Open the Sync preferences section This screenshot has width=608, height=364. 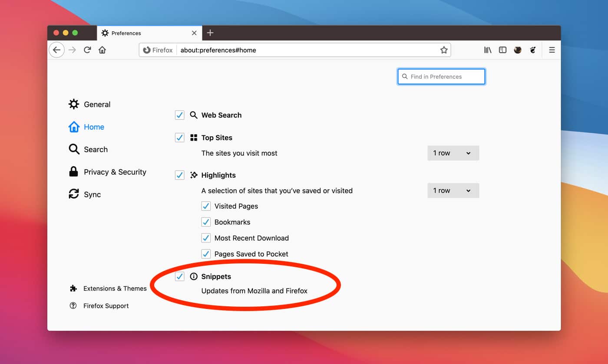coord(85,194)
